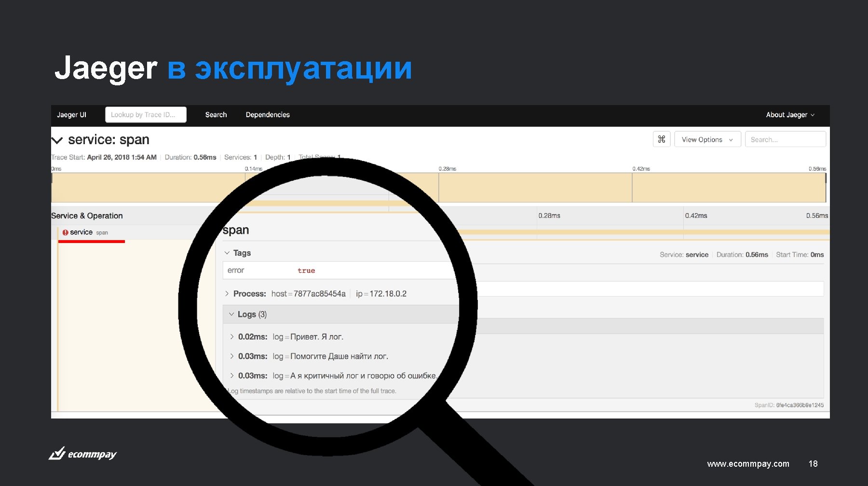Click the ecommpay logo
This screenshot has height=486, width=868.
(82, 454)
